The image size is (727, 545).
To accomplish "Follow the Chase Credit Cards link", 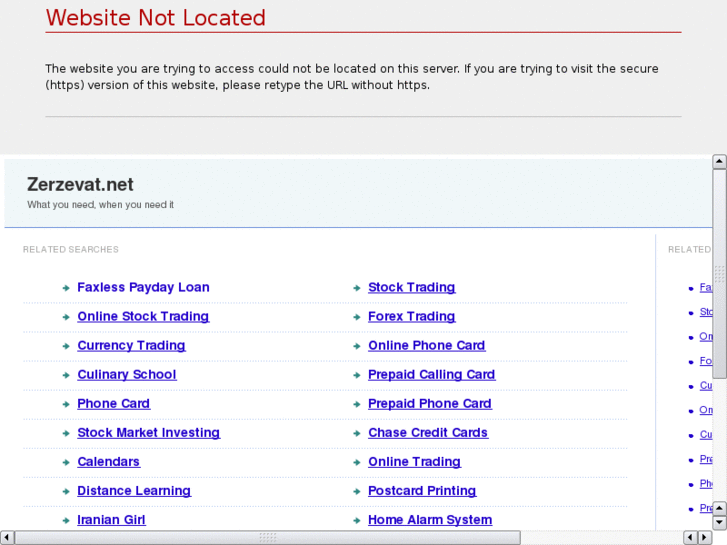I will [428, 433].
